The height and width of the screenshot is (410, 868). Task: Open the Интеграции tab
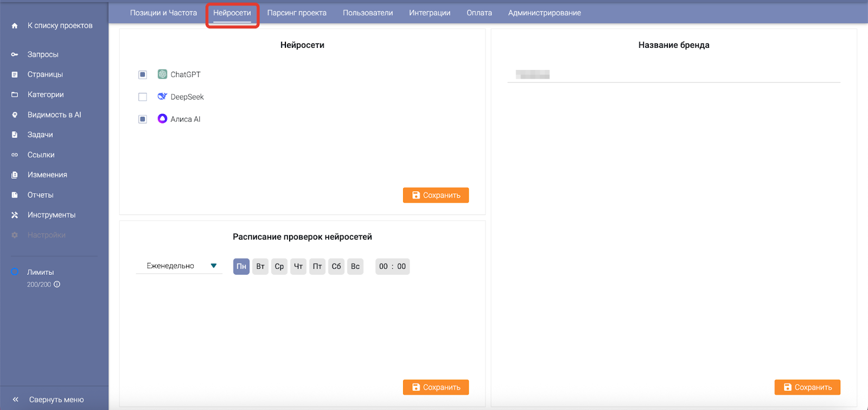click(429, 13)
